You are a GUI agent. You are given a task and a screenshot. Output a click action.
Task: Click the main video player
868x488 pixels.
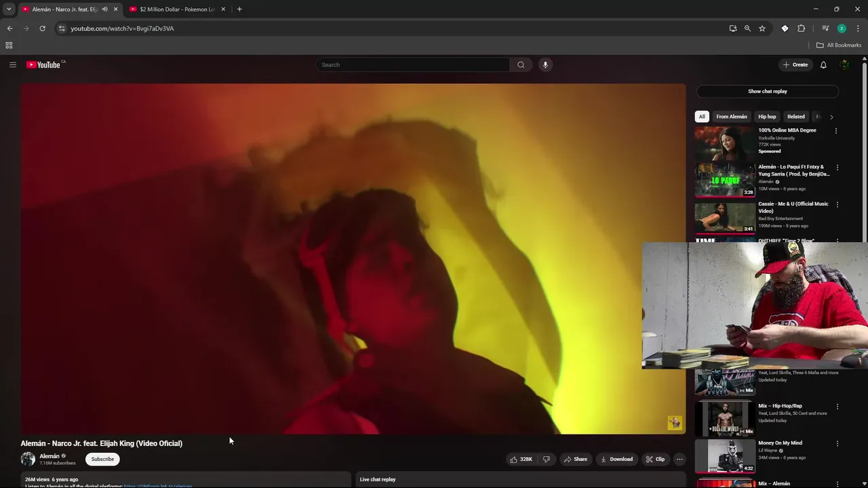353,258
